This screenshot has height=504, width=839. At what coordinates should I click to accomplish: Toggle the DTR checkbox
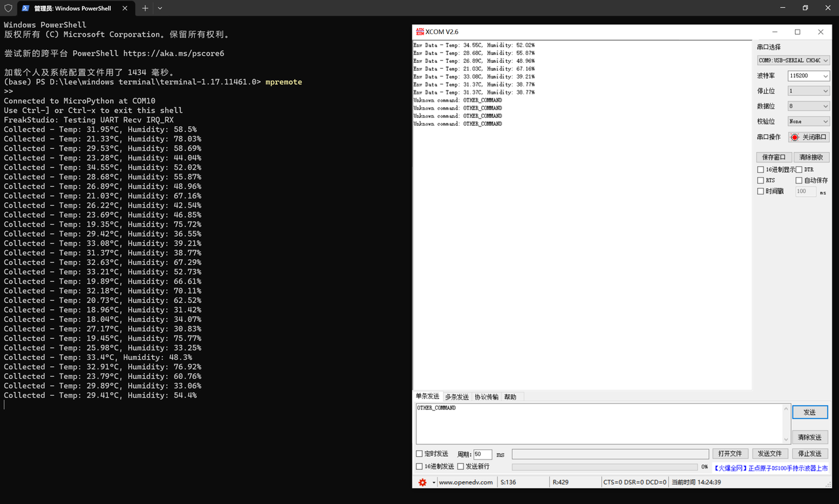pyautogui.click(x=799, y=170)
